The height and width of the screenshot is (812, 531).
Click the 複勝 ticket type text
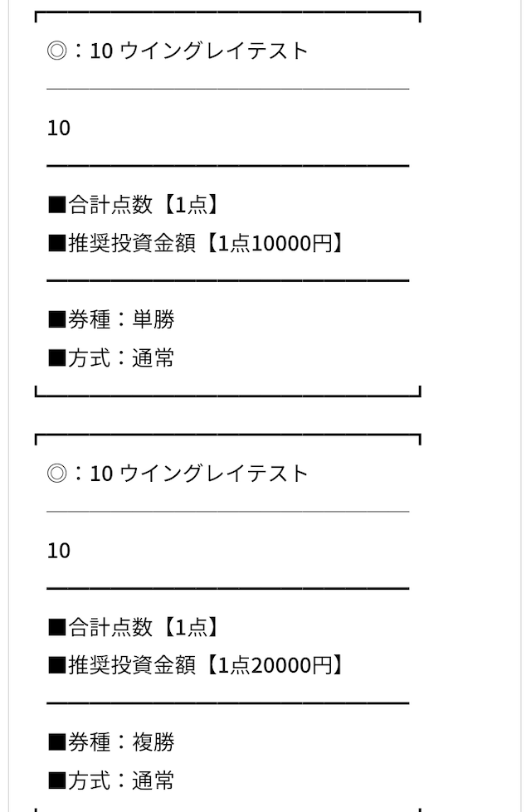[x=153, y=742]
